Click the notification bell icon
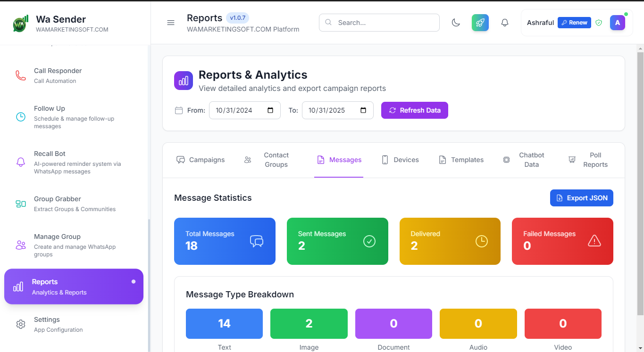The height and width of the screenshot is (352, 644). tap(504, 22)
